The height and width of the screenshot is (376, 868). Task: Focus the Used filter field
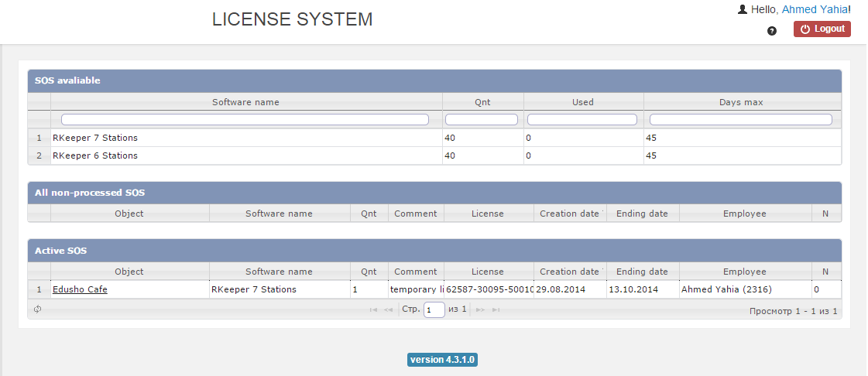coord(582,119)
